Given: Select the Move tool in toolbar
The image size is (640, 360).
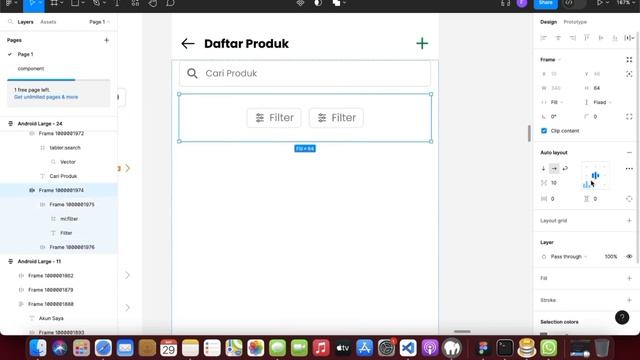Looking at the screenshot, I should [x=31, y=3].
